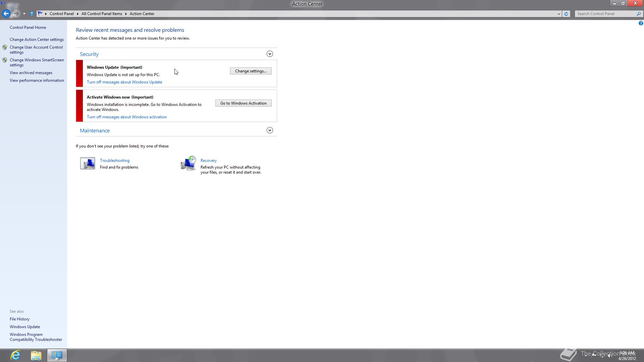This screenshot has width=644, height=362.
Task: Click the volume speaker tray icon
Action: pyautogui.click(x=610, y=356)
